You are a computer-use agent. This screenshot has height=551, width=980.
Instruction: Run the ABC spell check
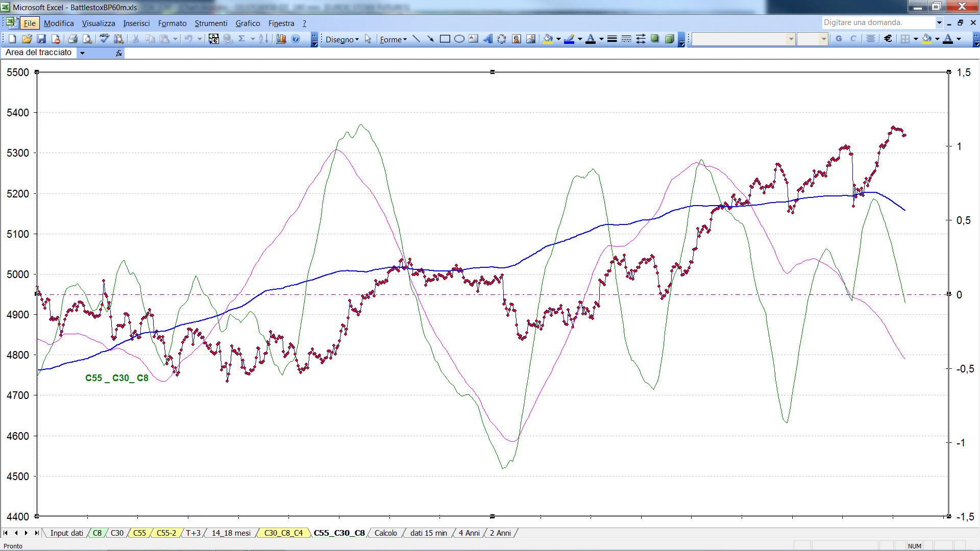tap(104, 39)
